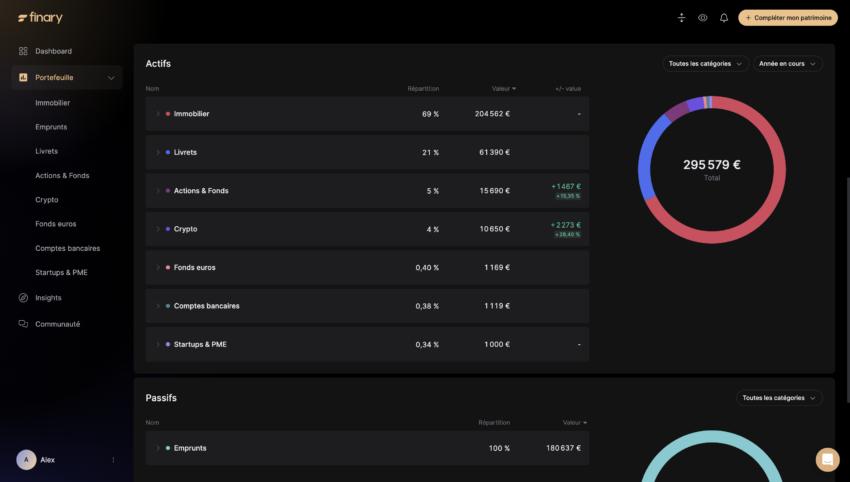
Task: Sort the assets by Valeur column header
Action: (503, 89)
